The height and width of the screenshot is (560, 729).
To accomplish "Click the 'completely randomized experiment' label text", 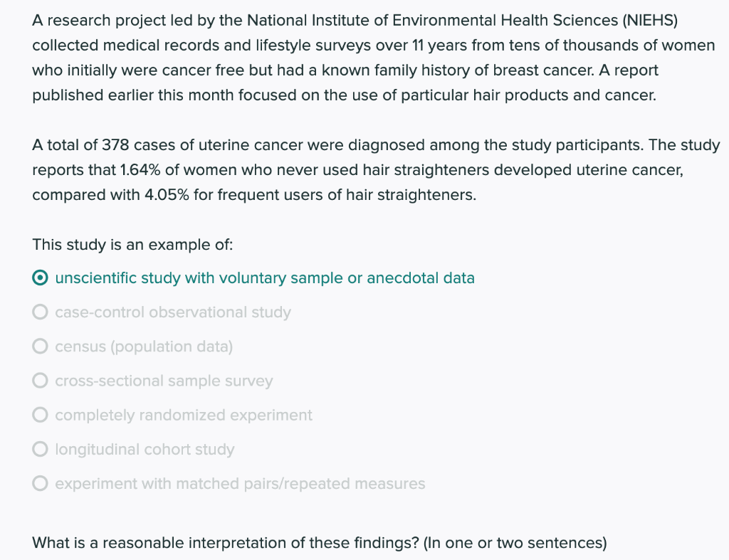I will click(x=184, y=415).
